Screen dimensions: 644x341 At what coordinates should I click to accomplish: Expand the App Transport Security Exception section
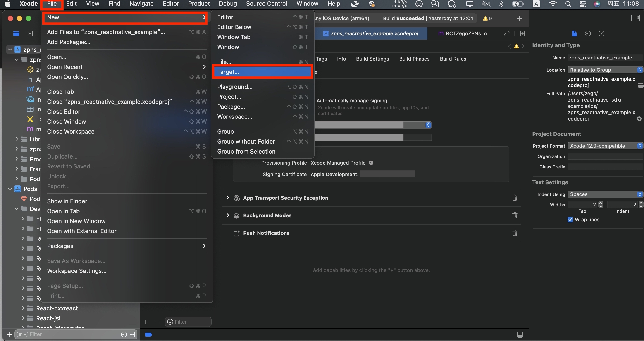click(x=227, y=198)
